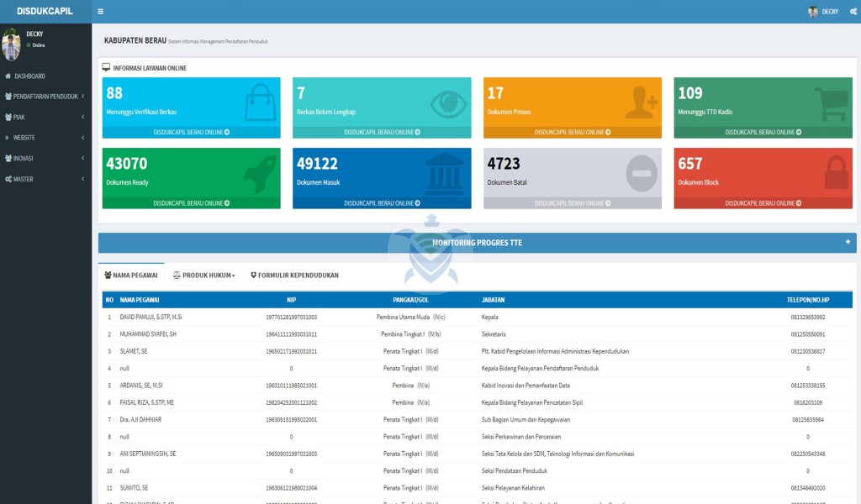Image resolution: width=861 pixels, height=504 pixels.
Task: Toggle the sidebar hamburger menu icon
Action: tap(101, 12)
